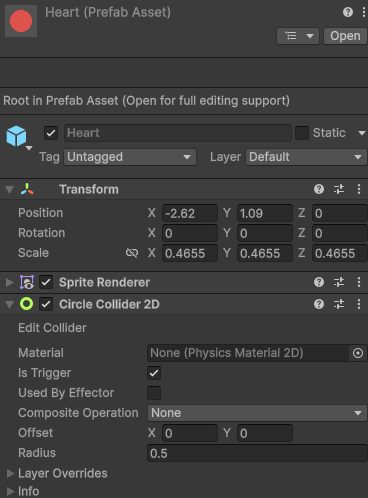
Task: Collapse the Transform component foldout
Action: coord(10,190)
